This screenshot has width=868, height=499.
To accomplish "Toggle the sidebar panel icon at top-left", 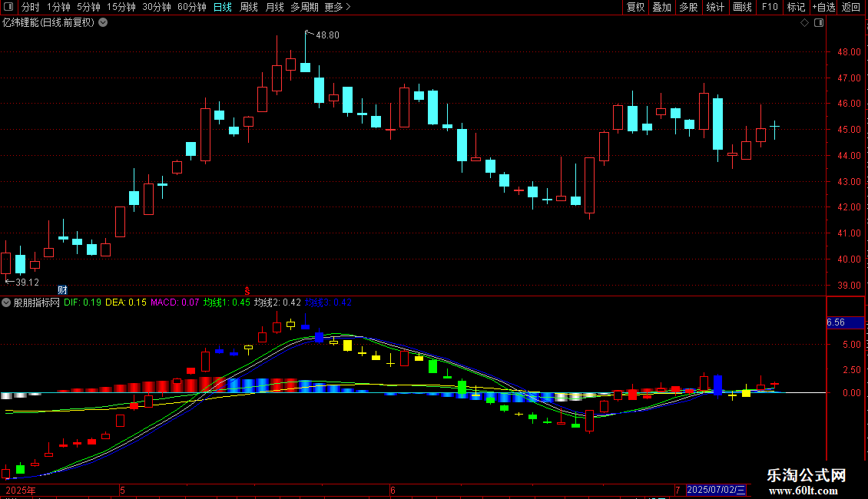I will (8, 7).
